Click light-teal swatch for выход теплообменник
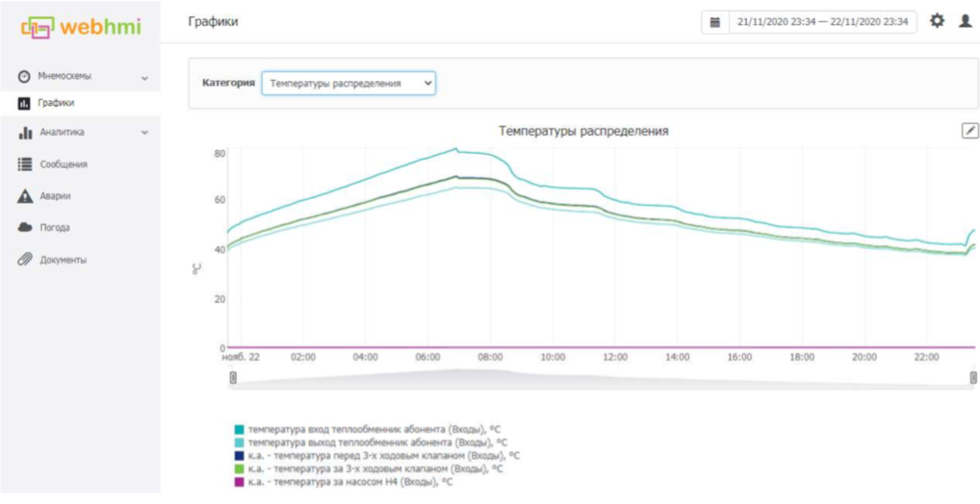 coord(240,442)
